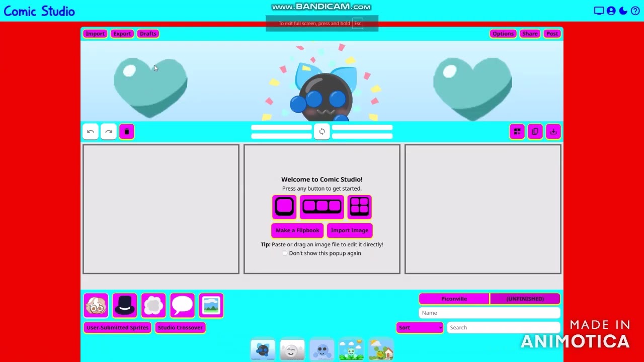Image resolution: width=644 pixels, height=362 pixels.
Task: Click Import Image button
Action: (350, 230)
